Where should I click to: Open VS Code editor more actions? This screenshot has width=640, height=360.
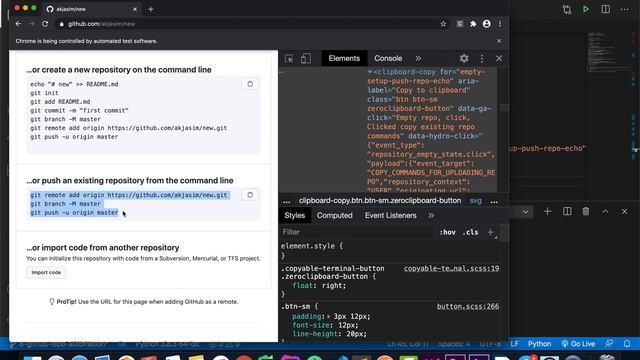point(624,9)
